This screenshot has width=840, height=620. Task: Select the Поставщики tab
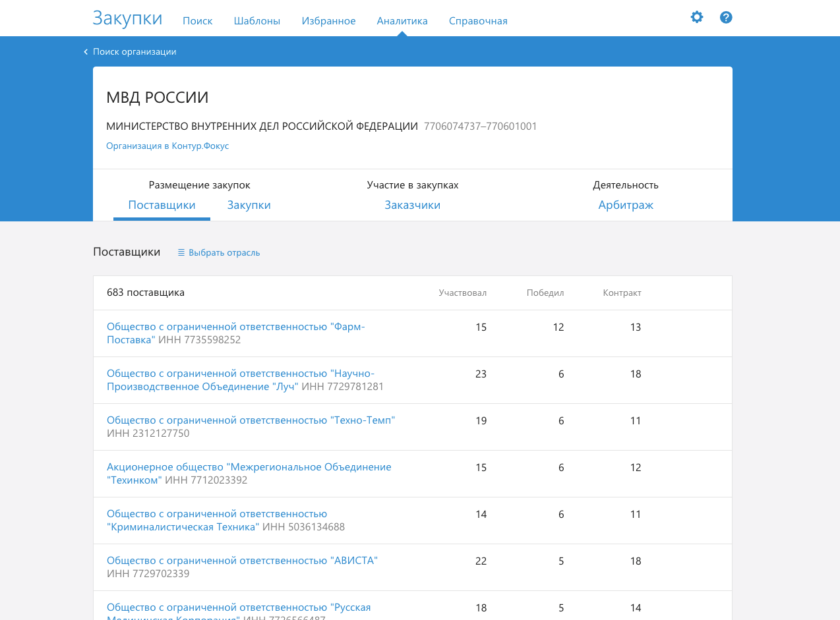(162, 205)
